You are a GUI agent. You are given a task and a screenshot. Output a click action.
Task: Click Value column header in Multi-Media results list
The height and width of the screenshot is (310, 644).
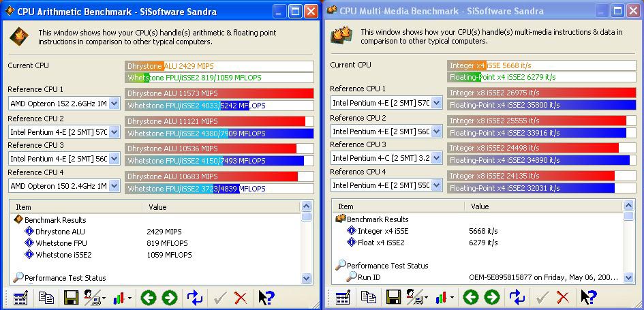point(544,206)
